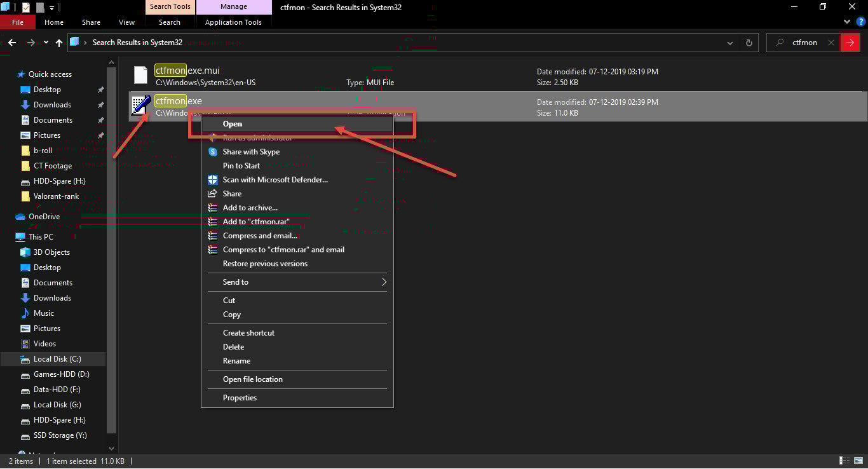The height and width of the screenshot is (469, 868).
Task: Open the Application Tools ribbon tab
Action: 234,22
